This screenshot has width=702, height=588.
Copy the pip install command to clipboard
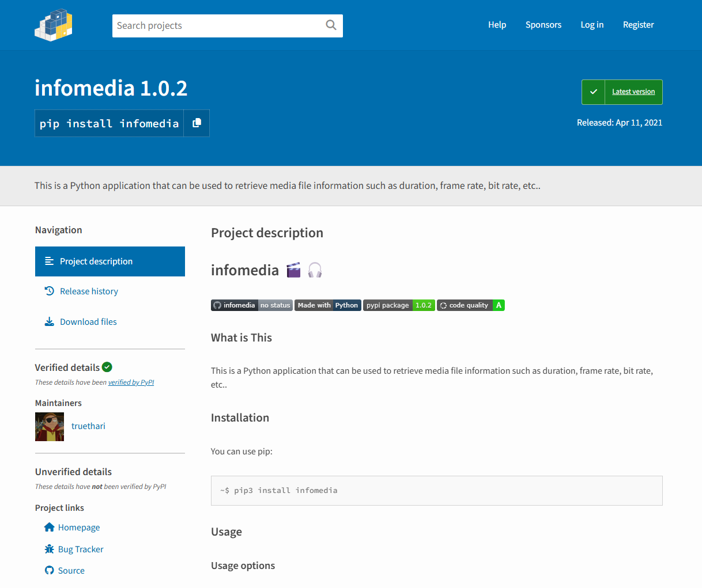pyautogui.click(x=197, y=123)
